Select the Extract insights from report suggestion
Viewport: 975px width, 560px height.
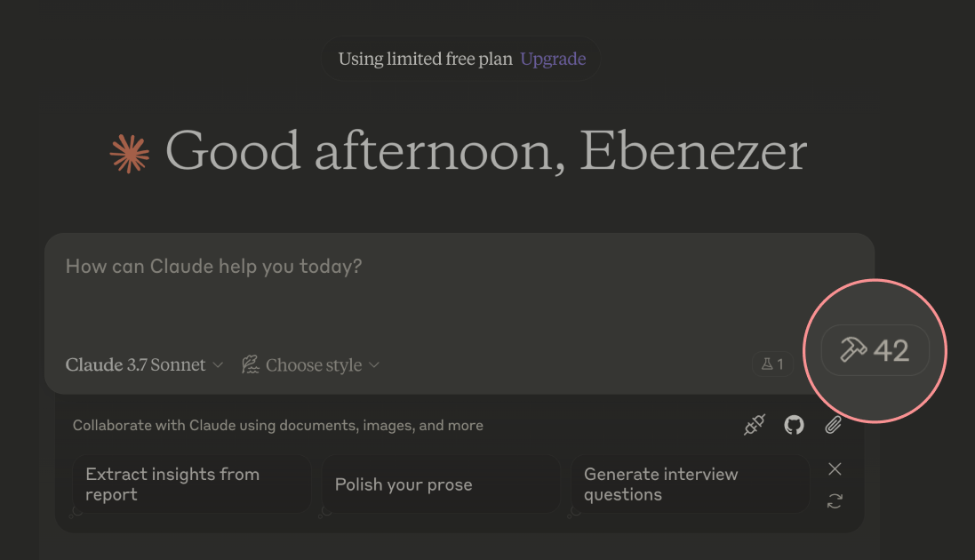191,484
